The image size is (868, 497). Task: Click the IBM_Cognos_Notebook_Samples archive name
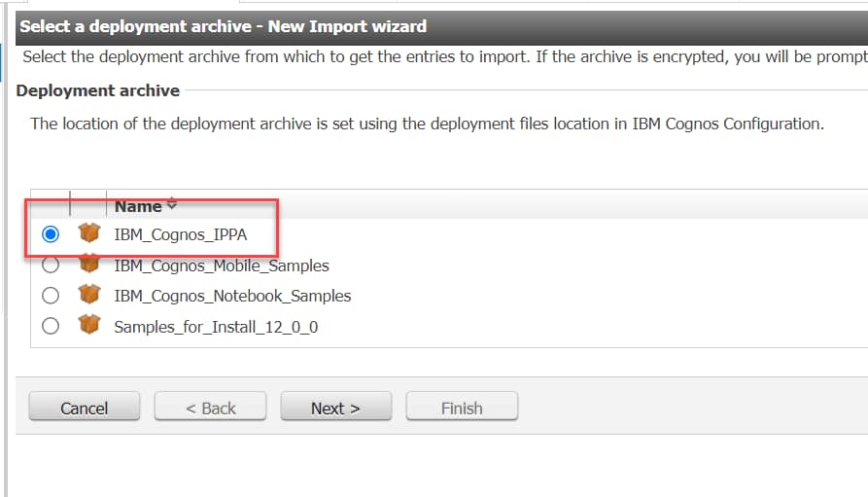click(232, 296)
